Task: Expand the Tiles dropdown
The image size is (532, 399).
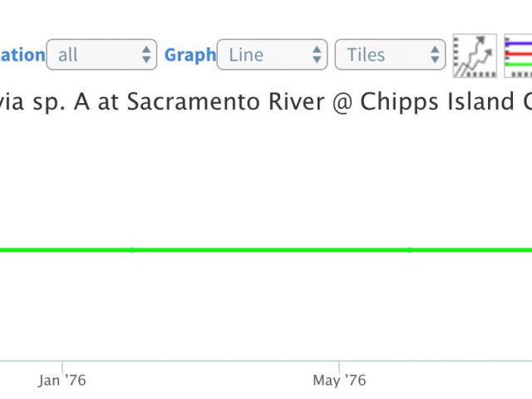Action: coord(390,55)
